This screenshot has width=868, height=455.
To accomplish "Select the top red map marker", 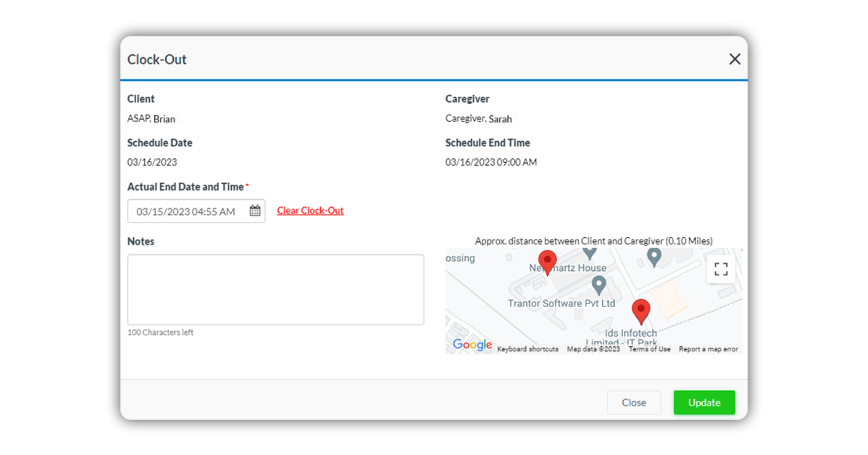I will click(547, 260).
